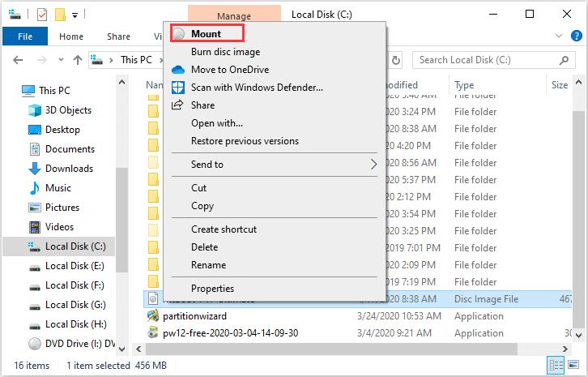
Task: Click the Refresh button
Action: [395, 60]
